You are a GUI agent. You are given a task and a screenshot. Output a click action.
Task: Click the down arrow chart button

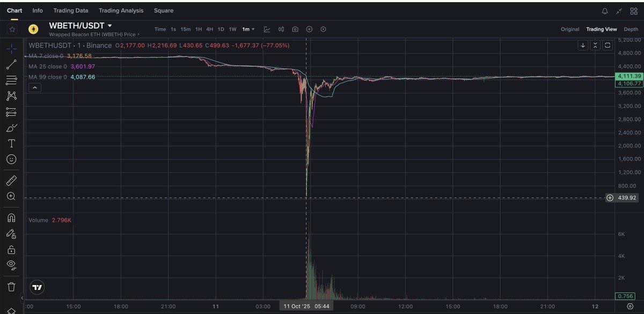(583, 46)
